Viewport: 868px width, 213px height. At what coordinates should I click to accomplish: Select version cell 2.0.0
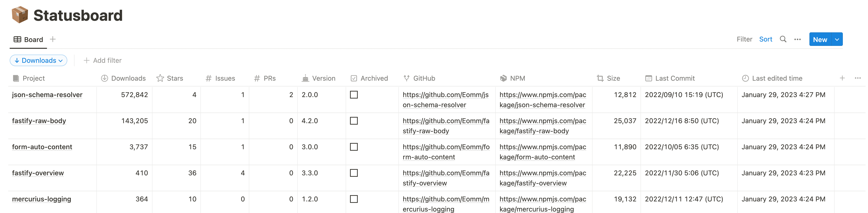322,99
